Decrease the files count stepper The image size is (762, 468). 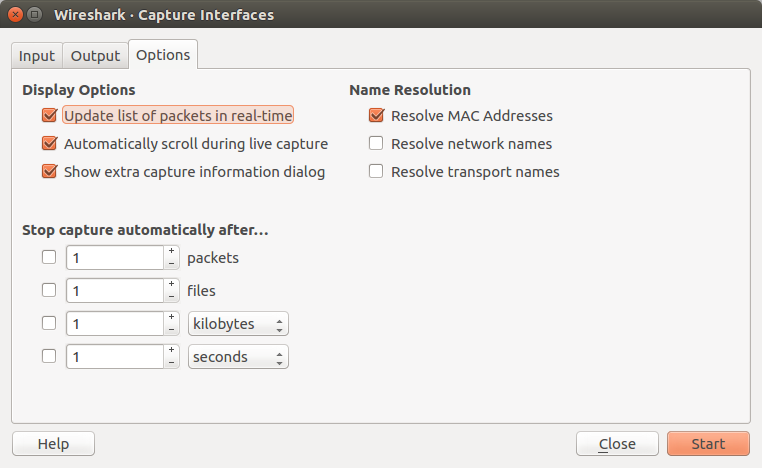coord(172,296)
